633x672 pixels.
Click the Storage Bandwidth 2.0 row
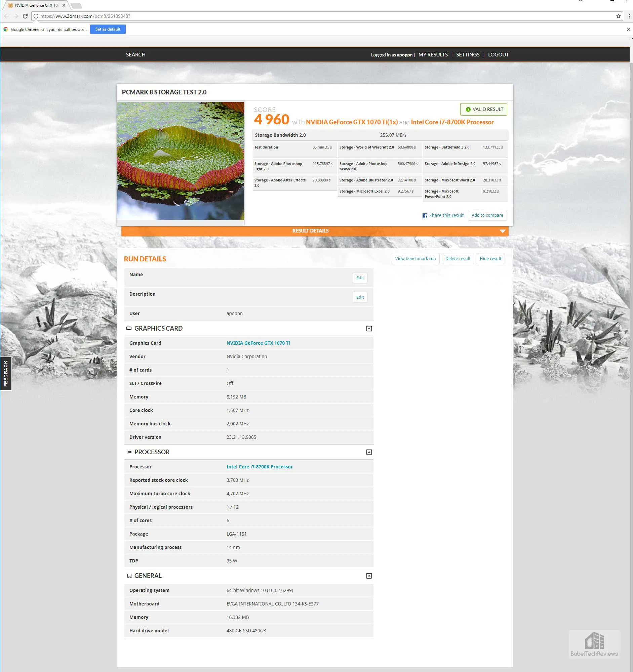click(x=380, y=135)
